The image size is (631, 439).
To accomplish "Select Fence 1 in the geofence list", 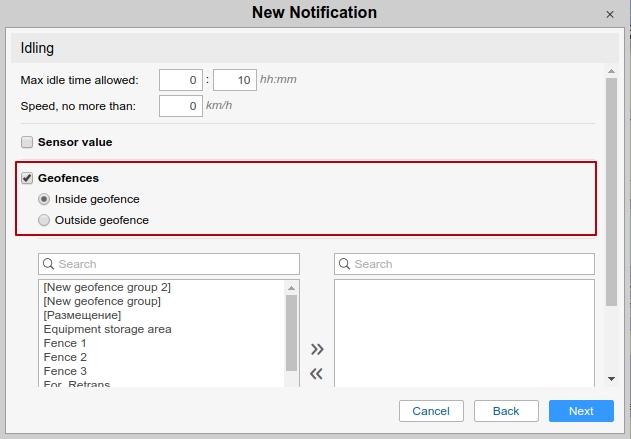I will (x=65, y=343).
